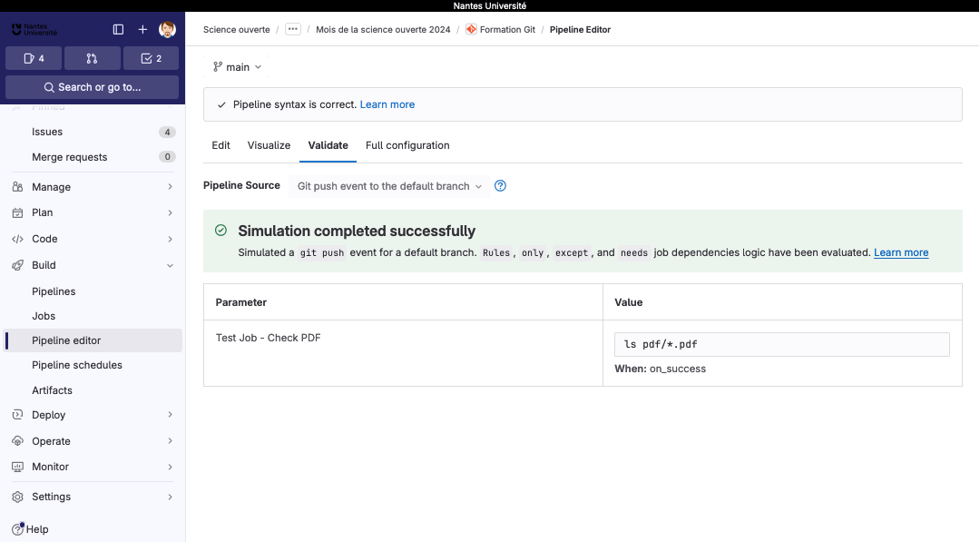The height and width of the screenshot is (542, 980).
Task: Expand collapsed breadcrumb ellipsis
Action: pyautogui.click(x=292, y=29)
